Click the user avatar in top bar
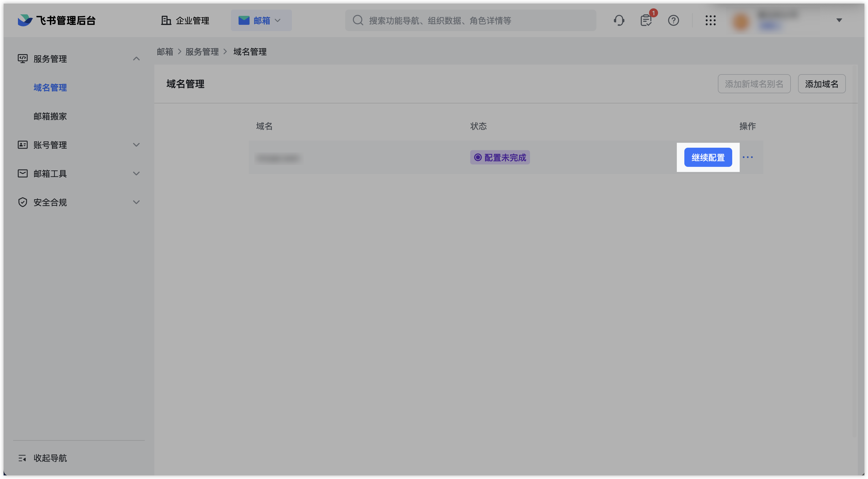Image resolution: width=868 pixels, height=479 pixels. click(x=741, y=21)
